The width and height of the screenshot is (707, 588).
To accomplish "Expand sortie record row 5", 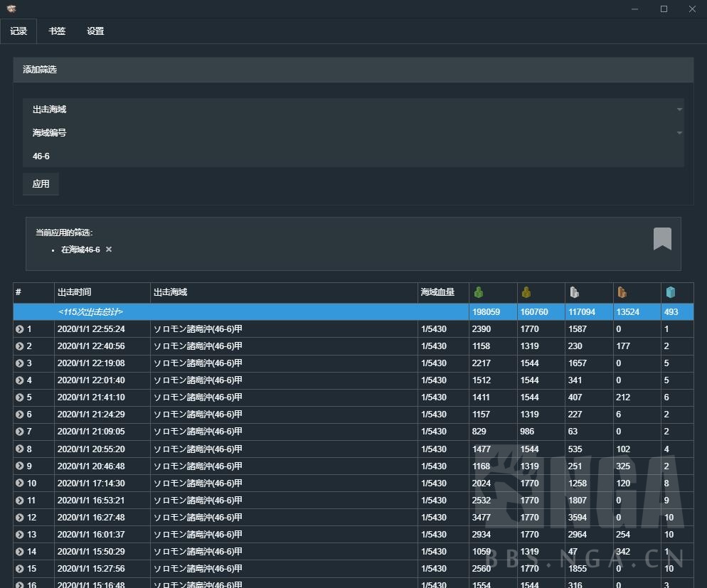I will tap(20, 397).
